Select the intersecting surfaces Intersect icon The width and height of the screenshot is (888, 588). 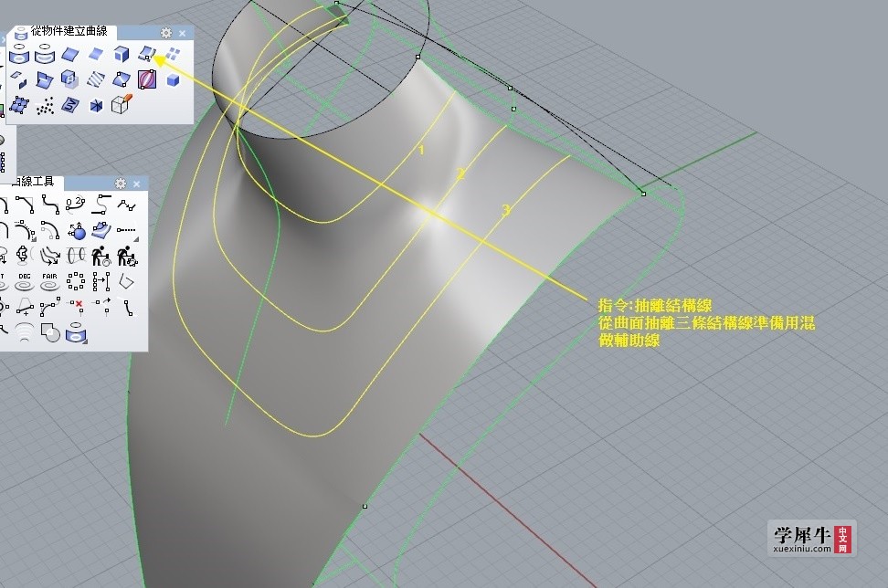click(44, 79)
